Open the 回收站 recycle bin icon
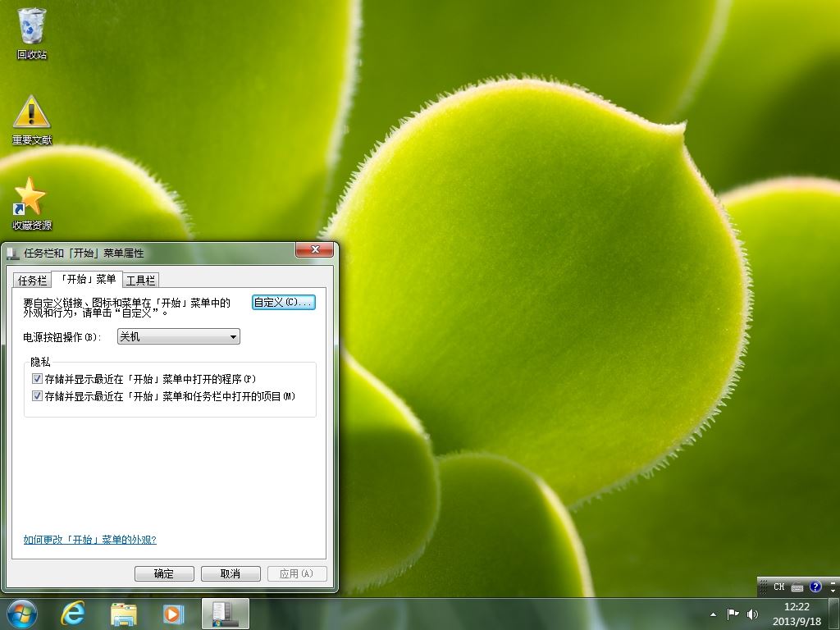This screenshot has height=630, width=840. (32, 33)
